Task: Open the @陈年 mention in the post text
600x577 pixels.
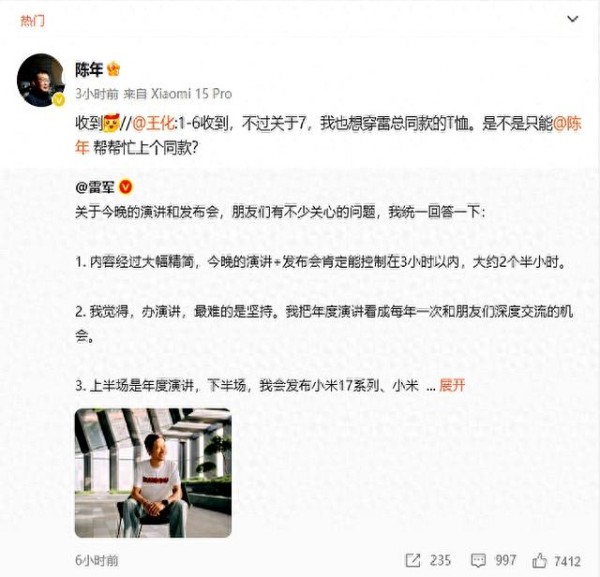Action: [567, 124]
